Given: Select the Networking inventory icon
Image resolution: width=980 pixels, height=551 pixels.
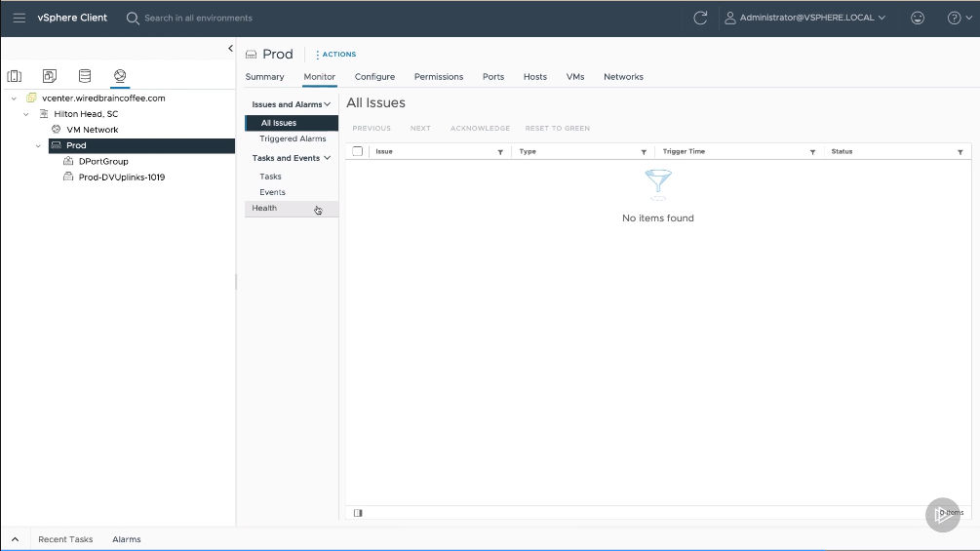Looking at the screenshot, I should click(x=120, y=76).
